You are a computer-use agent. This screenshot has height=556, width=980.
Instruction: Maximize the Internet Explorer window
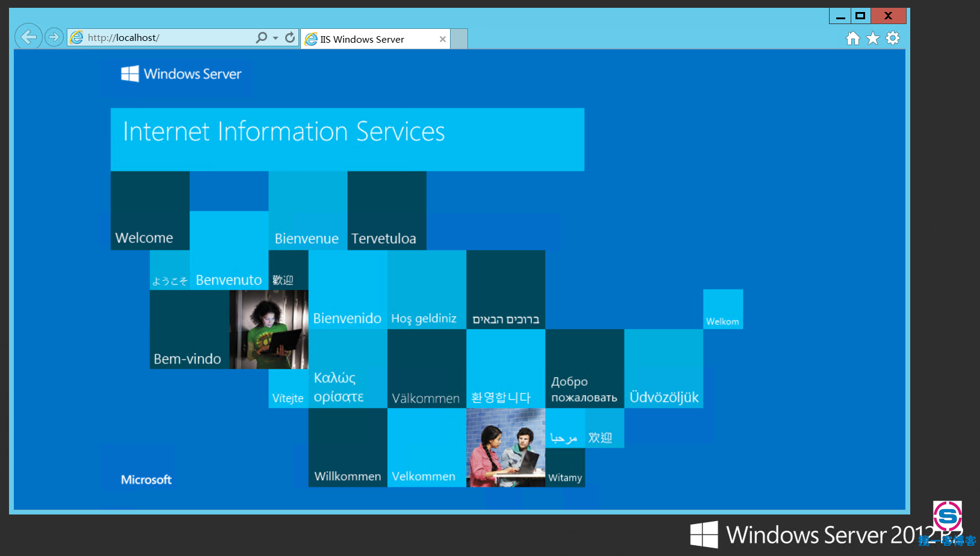[x=860, y=16]
